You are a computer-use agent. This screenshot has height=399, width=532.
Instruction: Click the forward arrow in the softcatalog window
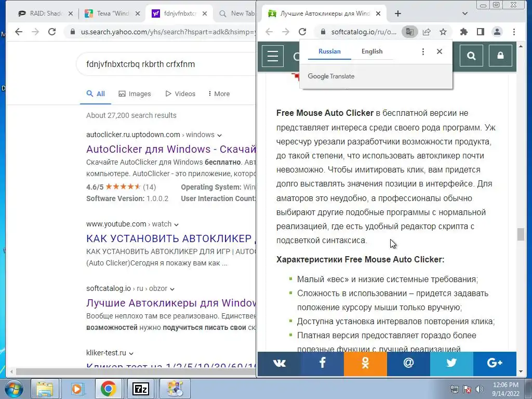click(x=286, y=32)
